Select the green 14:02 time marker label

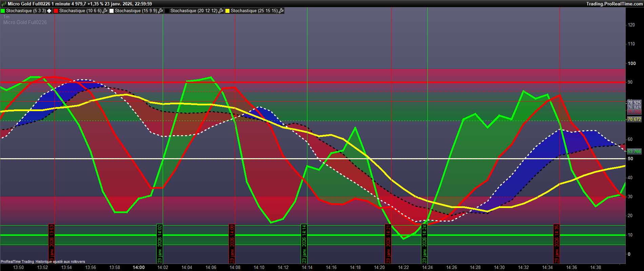(160, 244)
